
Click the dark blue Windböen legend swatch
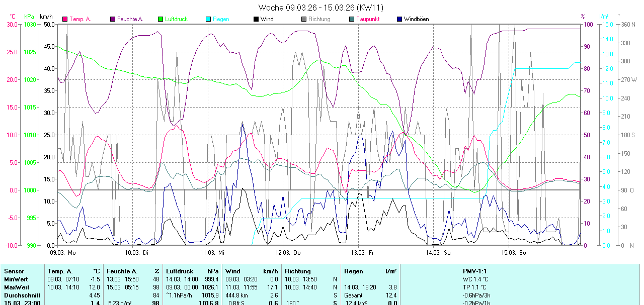coord(399,19)
